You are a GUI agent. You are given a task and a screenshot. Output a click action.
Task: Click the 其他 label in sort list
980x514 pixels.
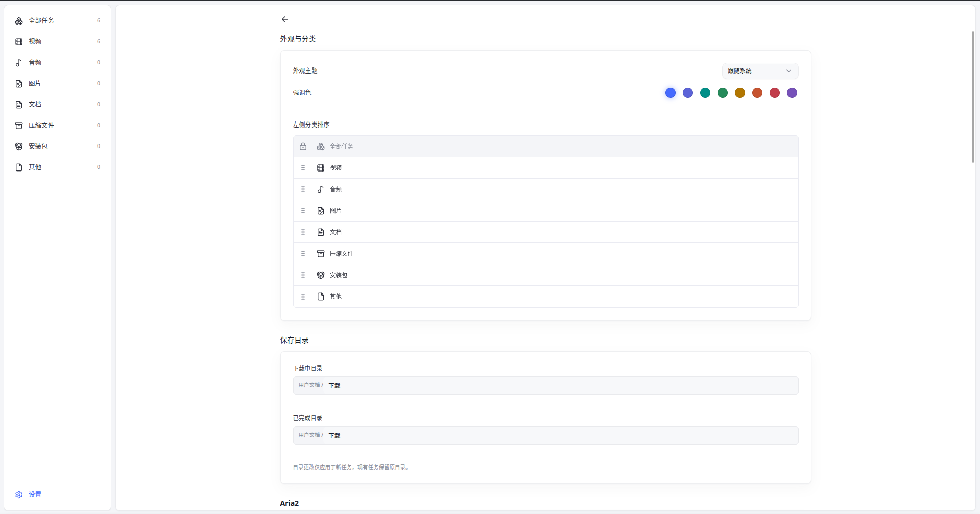tap(336, 297)
